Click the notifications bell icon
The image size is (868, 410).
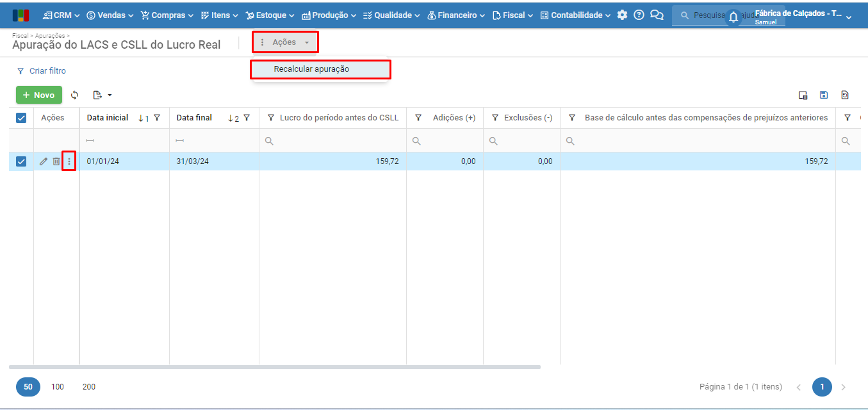pos(733,18)
